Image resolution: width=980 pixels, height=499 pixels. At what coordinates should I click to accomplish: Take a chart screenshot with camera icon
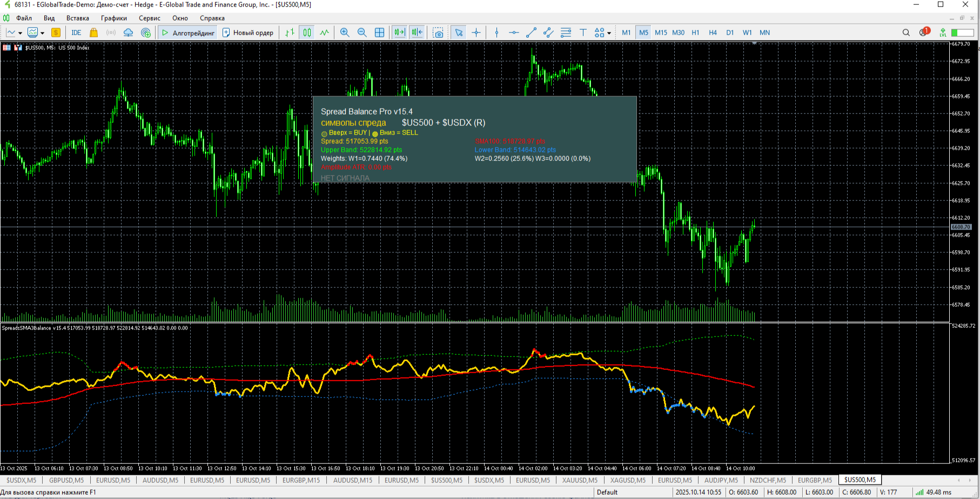(x=438, y=32)
